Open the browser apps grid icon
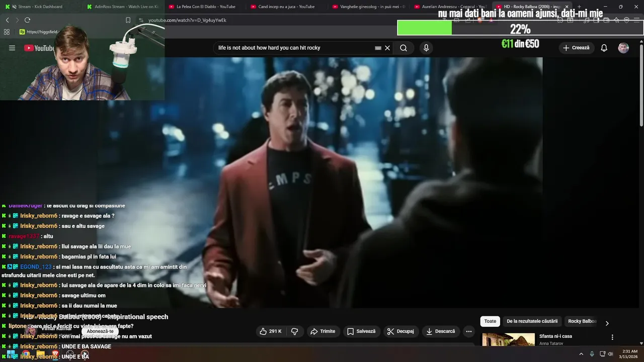The width and height of the screenshot is (644, 362). 7,32
